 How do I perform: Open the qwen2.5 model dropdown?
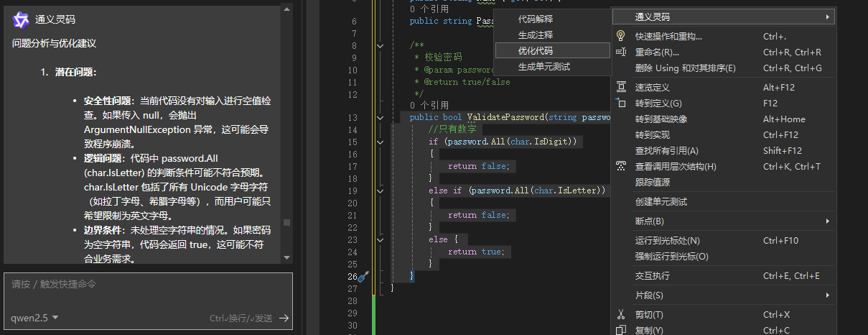click(x=34, y=317)
